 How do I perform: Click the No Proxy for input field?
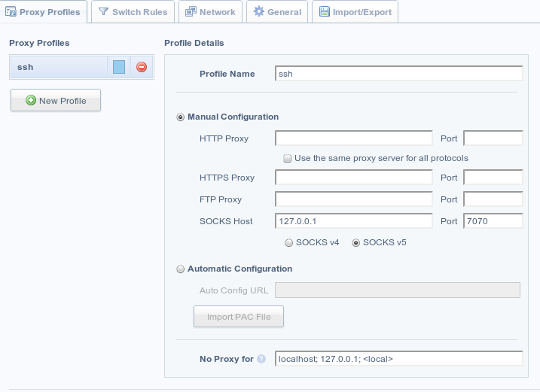click(x=398, y=359)
